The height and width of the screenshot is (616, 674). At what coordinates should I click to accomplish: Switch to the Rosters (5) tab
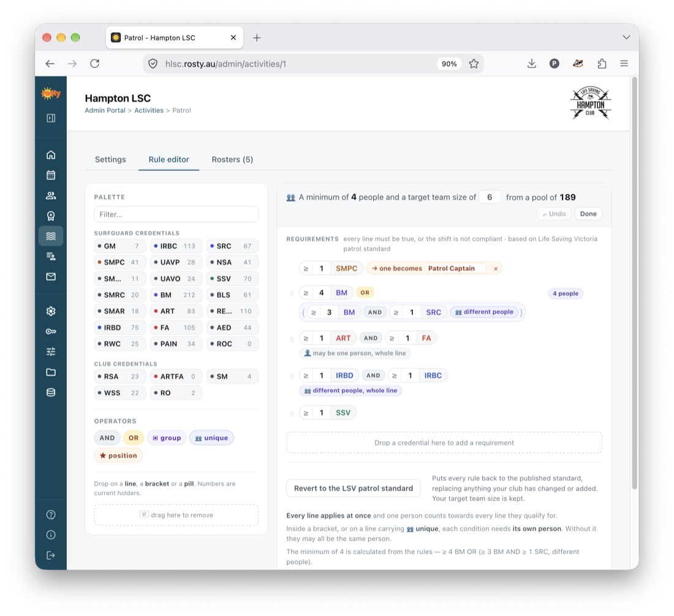(232, 159)
